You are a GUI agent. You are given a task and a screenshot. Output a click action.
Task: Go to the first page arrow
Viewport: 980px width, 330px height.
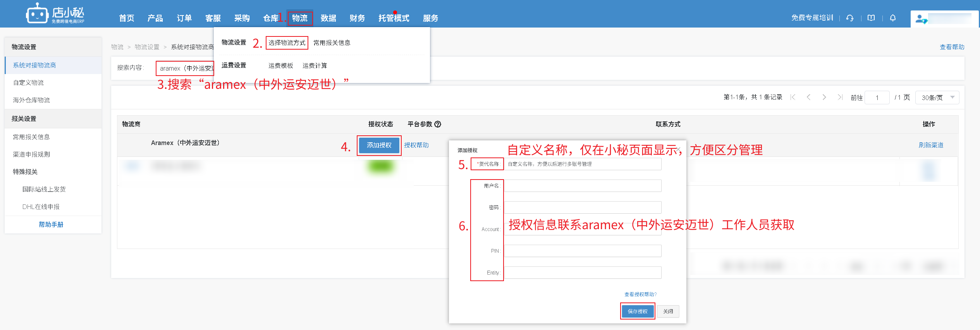pyautogui.click(x=793, y=97)
